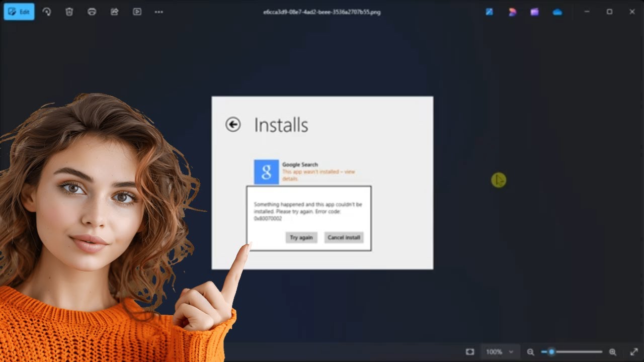The width and height of the screenshot is (644, 362).
Task: Click the Google Search app tile icon
Action: [x=266, y=172]
